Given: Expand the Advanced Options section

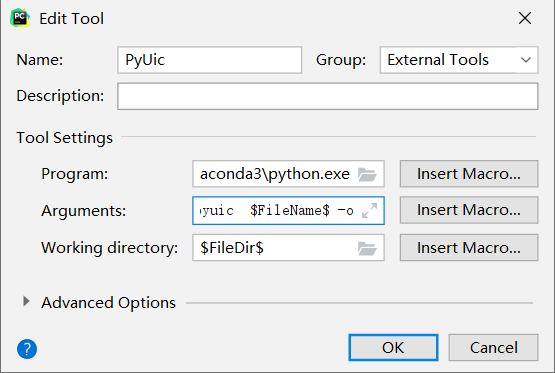Looking at the screenshot, I should pyautogui.click(x=26, y=302).
